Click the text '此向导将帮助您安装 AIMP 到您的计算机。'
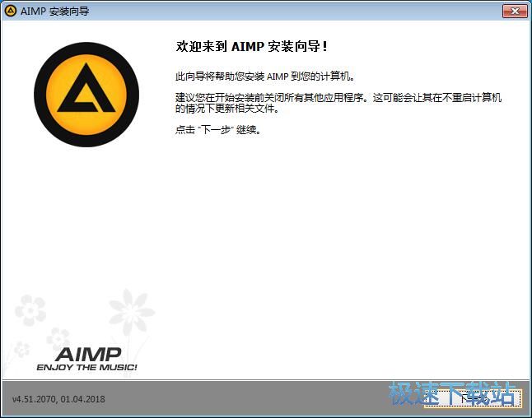The image size is (532, 418). 265,77
